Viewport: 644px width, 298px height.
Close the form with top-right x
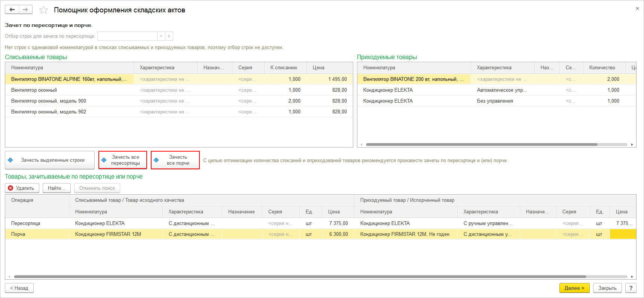click(x=637, y=9)
